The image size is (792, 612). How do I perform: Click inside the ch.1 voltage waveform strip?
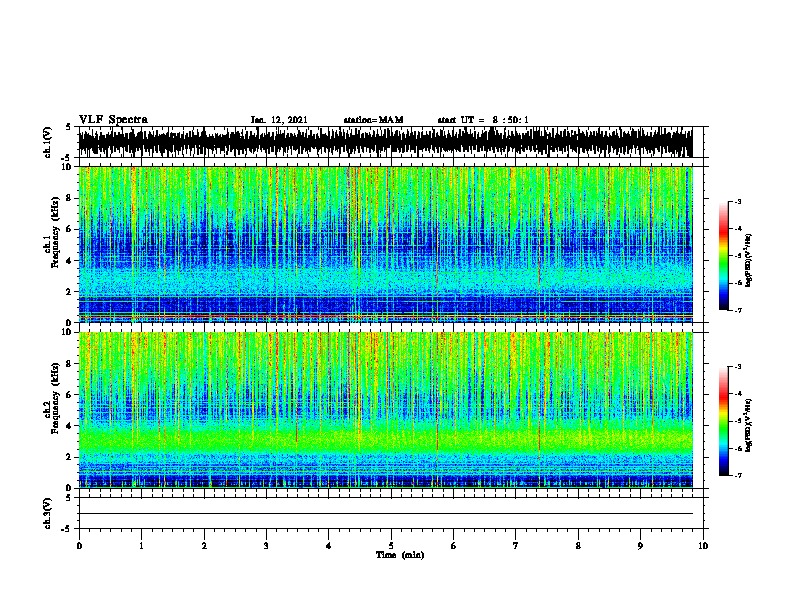point(385,142)
